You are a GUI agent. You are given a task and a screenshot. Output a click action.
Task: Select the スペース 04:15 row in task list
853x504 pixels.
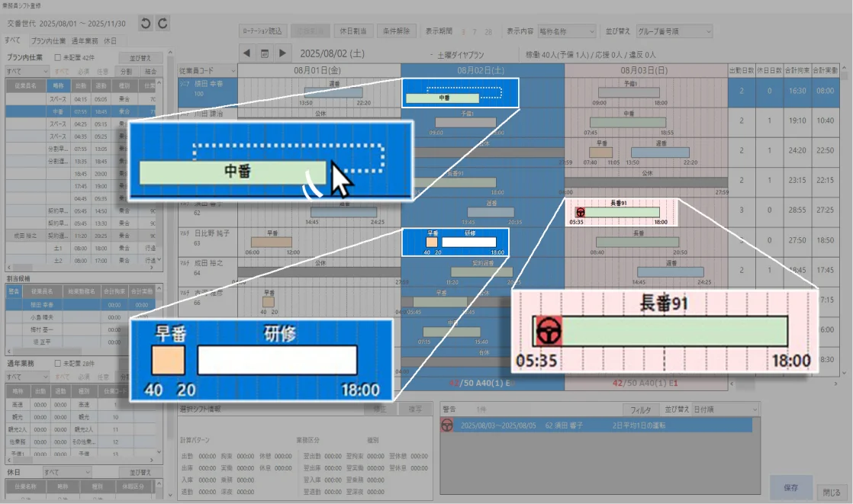[81, 99]
